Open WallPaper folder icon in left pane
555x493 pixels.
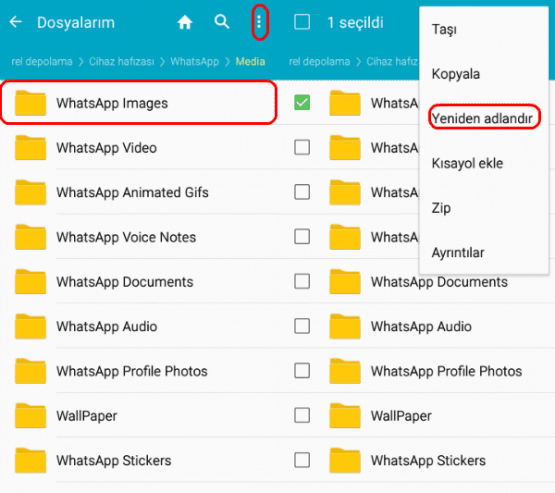[x=30, y=416]
